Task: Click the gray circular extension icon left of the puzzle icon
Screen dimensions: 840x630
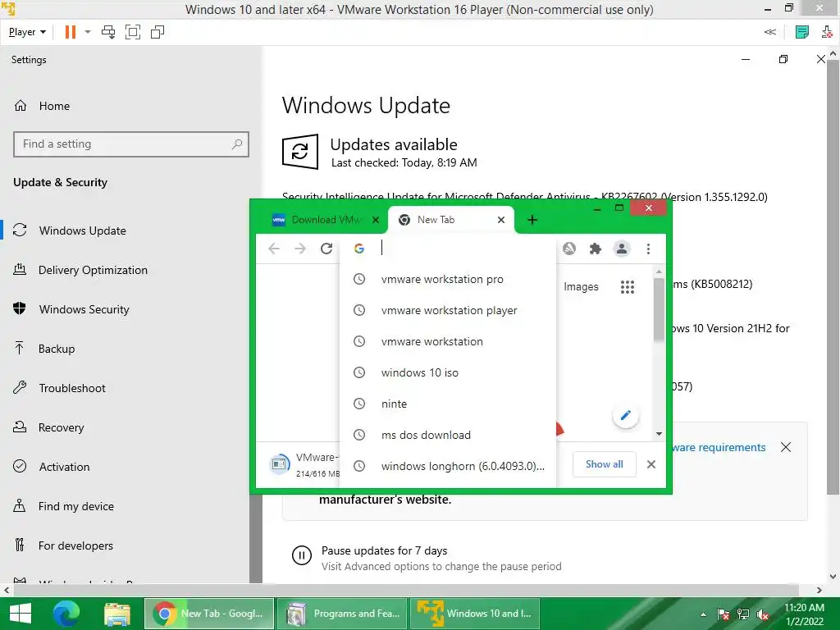Action: 569,249
